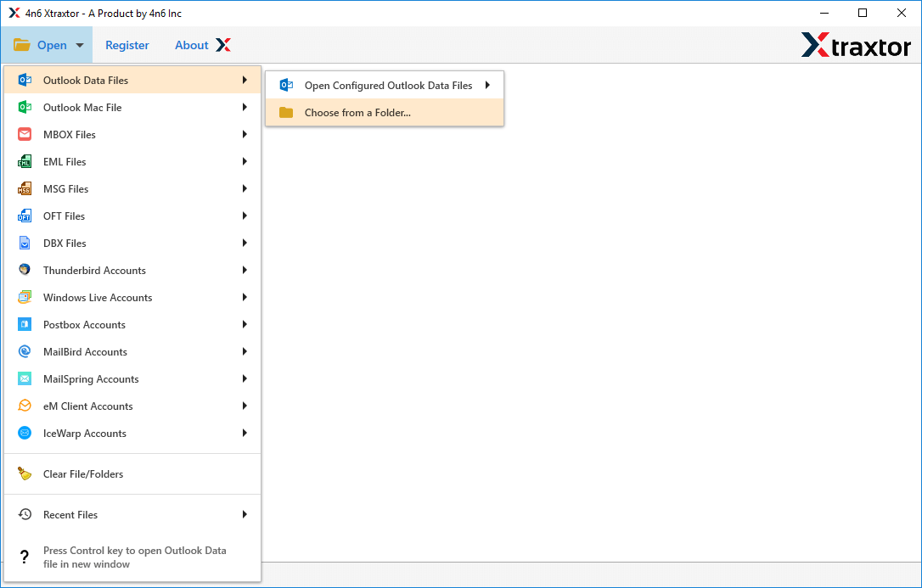
Task: Close the Xtraxtor window
Action: pyautogui.click(x=902, y=13)
